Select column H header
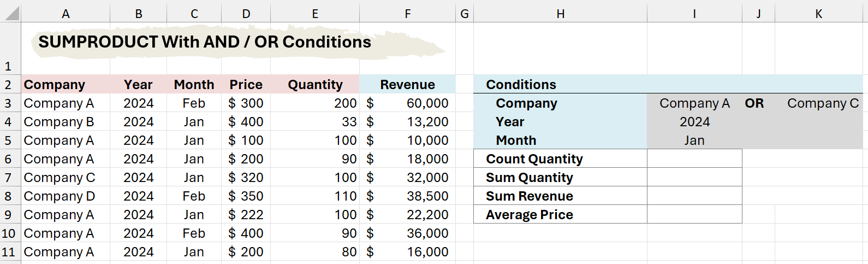The image size is (868, 264). (560, 14)
